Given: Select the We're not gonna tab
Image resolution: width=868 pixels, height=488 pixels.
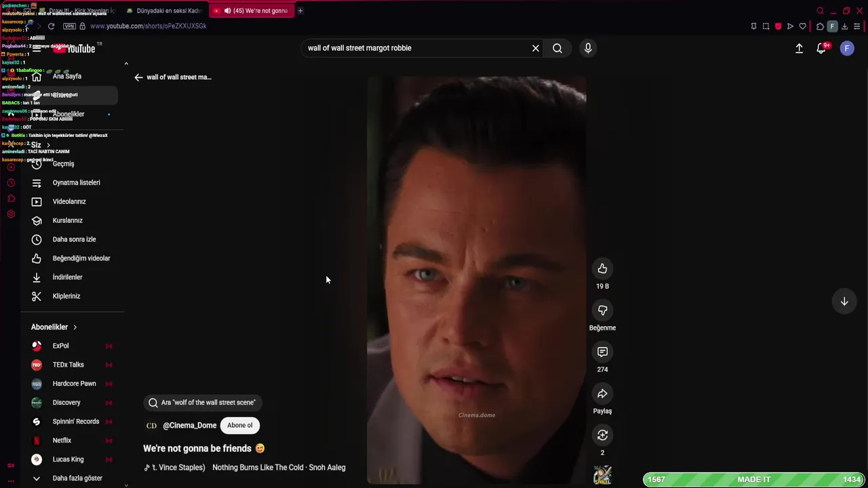Looking at the screenshot, I should click(x=251, y=11).
